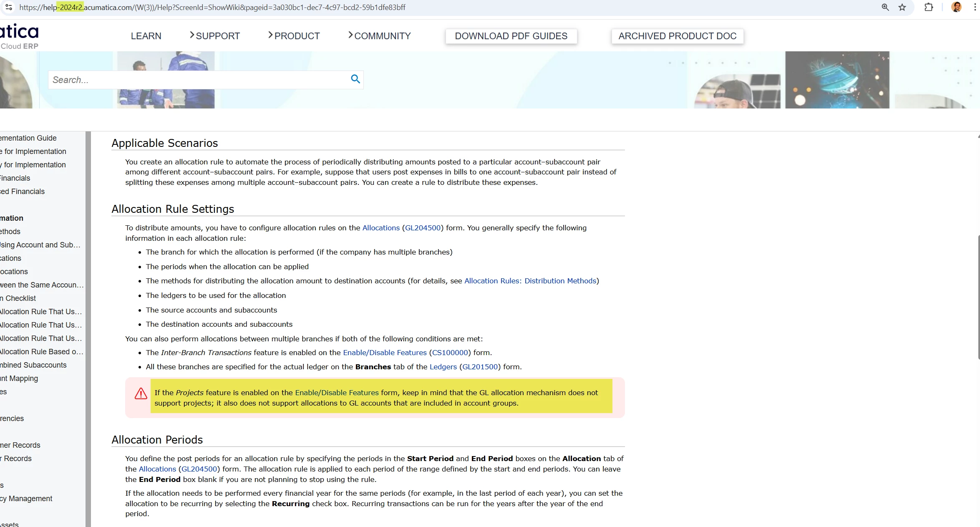The width and height of the screenshot is (980, 527).
Task: Open Allocation Rules: Distribution Methods link
Action: (x=530, y=281)
